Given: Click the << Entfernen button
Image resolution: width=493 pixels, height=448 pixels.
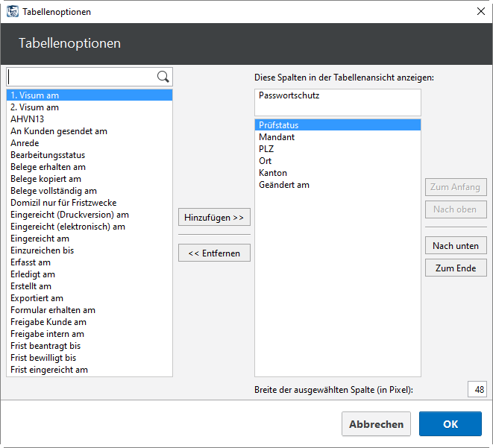Looking at the screenshot, I should [x=214, y=253].
